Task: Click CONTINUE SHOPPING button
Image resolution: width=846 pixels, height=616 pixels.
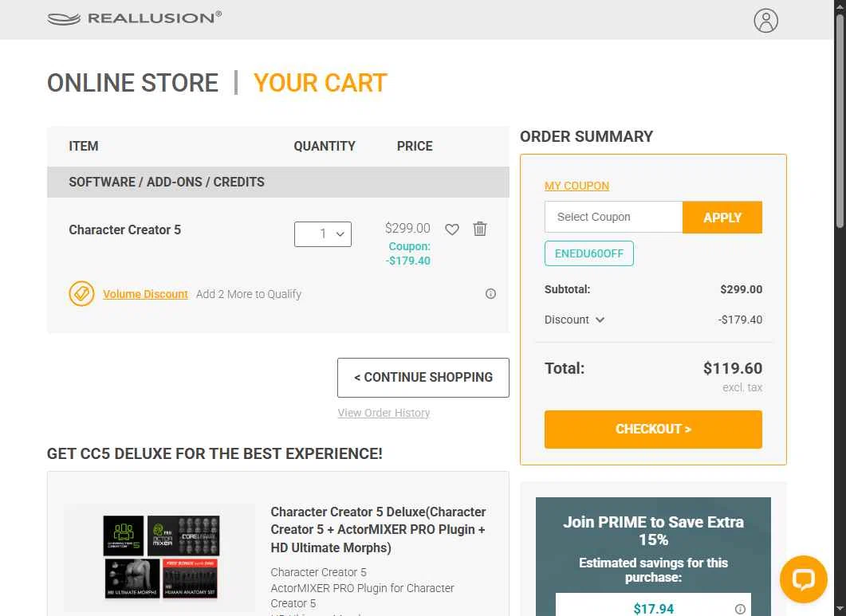Action: (x=423, y=378)
